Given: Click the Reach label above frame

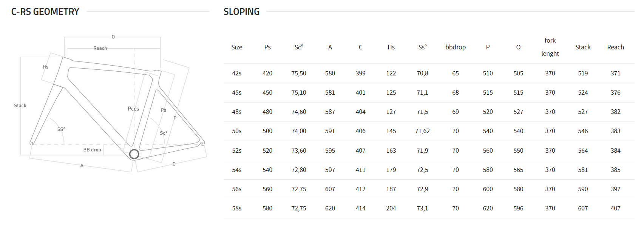Looking at the screenshot, I should tap(100, 48).
